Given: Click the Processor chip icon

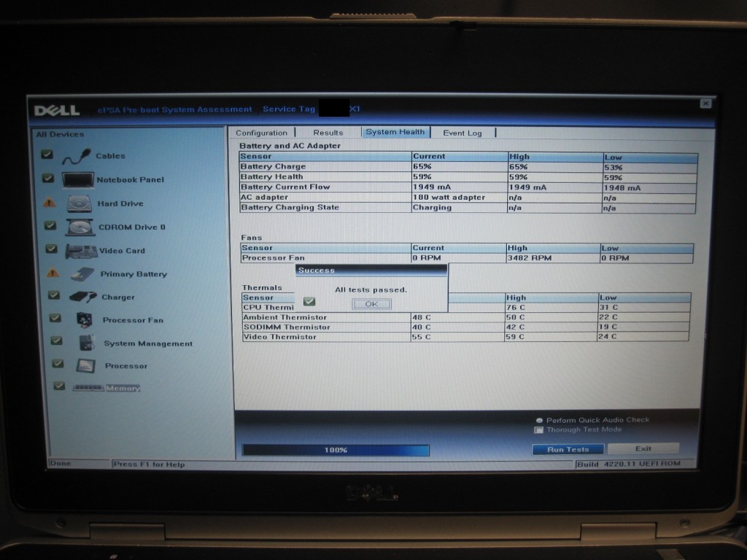Looking at the screenshot, I should coord(86,366).
